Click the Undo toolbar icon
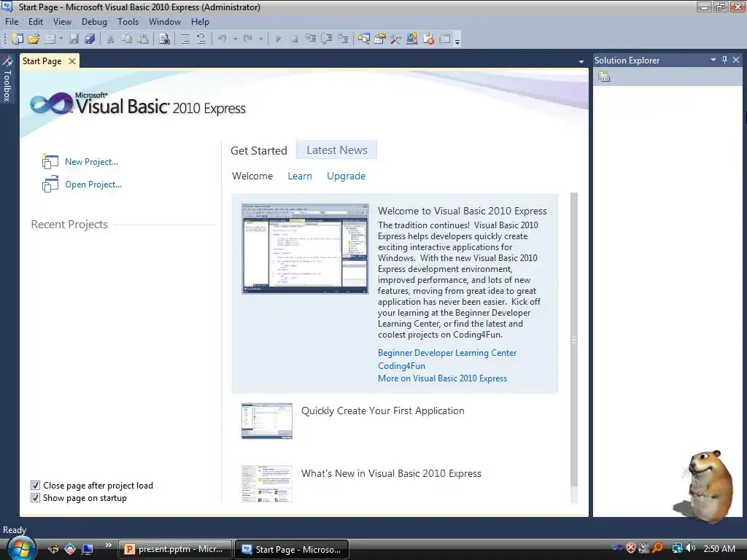Image resolution: width=747 pixels, height=560 pixels. tap(222, 39)
